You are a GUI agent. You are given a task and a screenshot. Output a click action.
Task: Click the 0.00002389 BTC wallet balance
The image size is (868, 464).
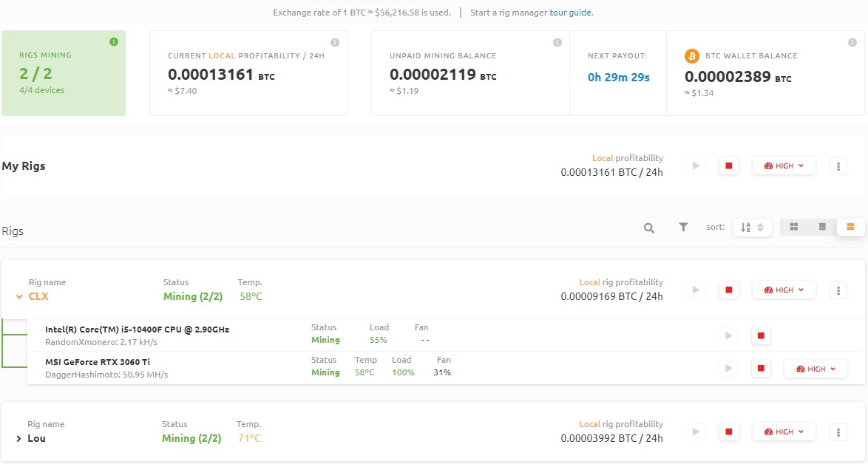(738, 76)
